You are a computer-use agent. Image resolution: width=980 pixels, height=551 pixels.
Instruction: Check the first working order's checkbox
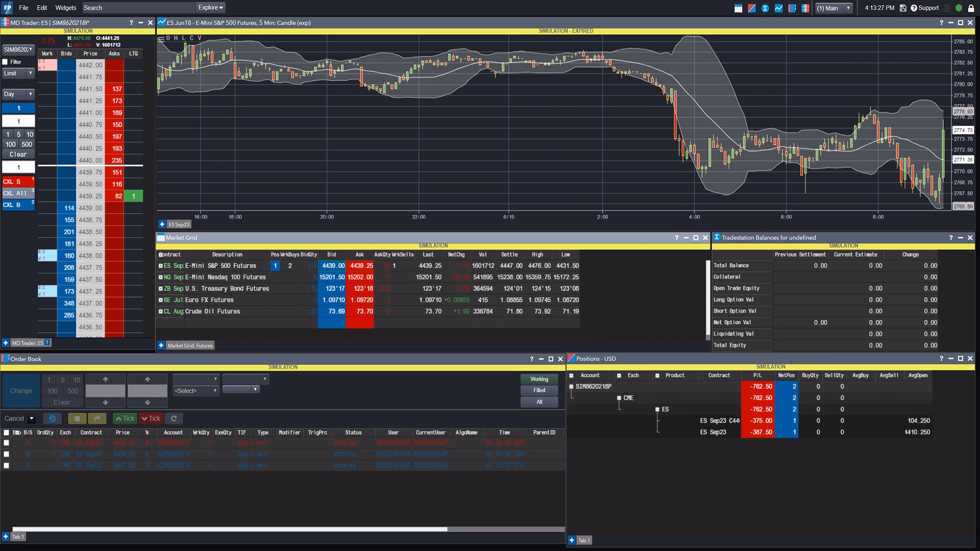click(6, 442)
